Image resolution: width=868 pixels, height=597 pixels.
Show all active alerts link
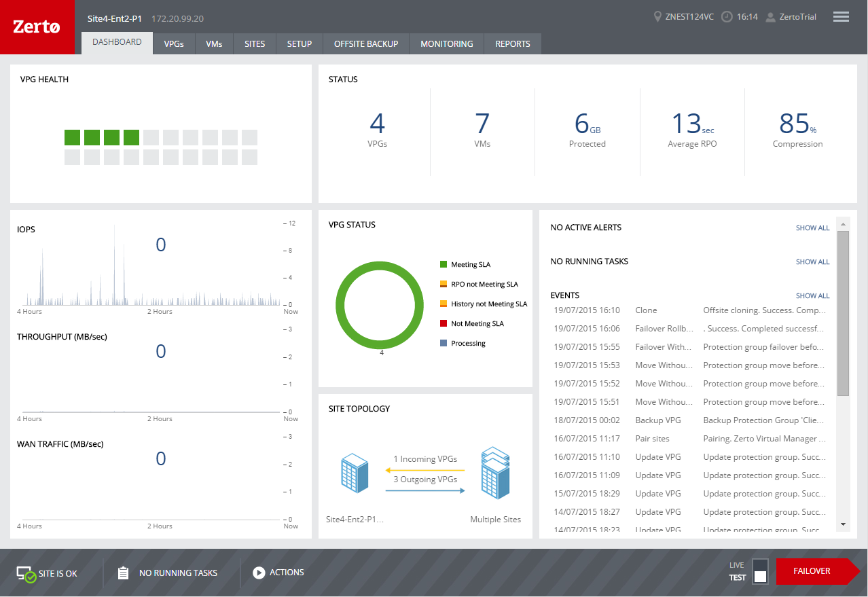pyautogui.click(x=812, y=228)
